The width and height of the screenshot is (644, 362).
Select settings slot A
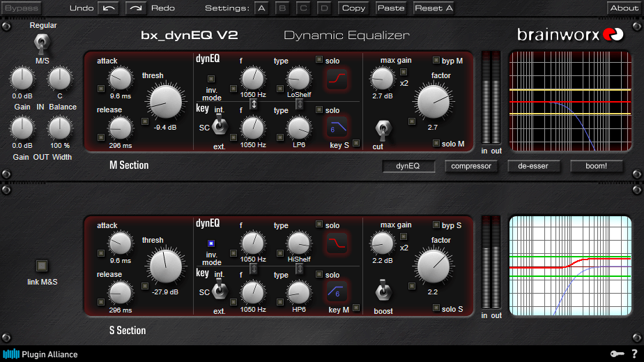pos(261,8)
